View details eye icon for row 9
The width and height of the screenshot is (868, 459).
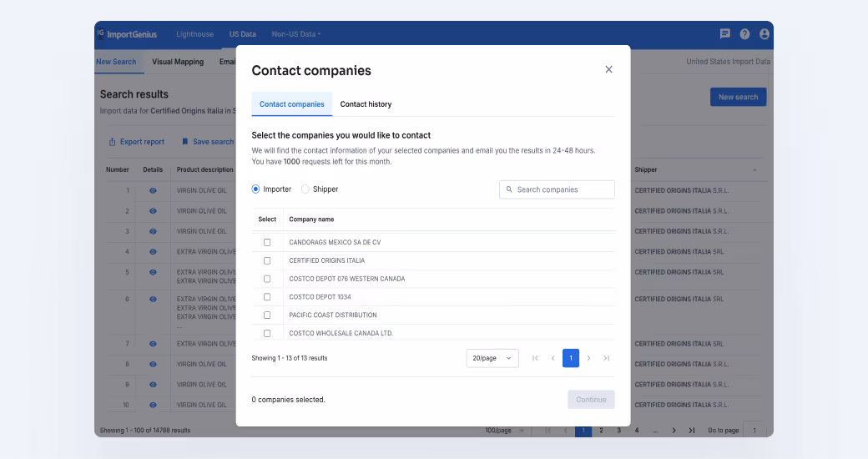[x=153, y=385]
